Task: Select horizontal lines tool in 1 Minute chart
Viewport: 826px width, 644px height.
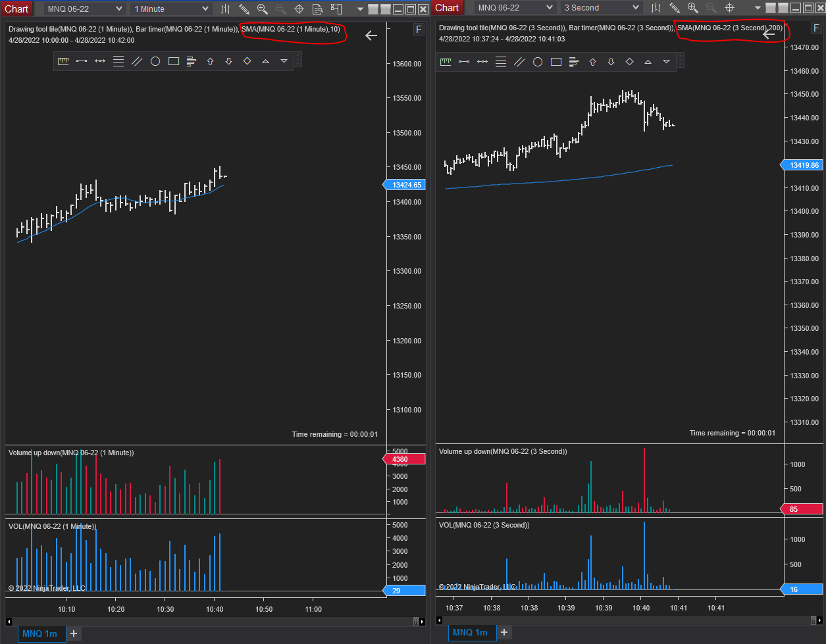Action: click(x=118, y=61)
